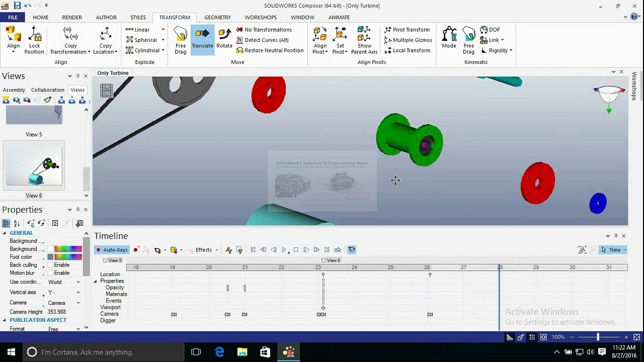This screenshot has height=362, width=644.
Task: Open the Spherical explode dropdown
Action: coord(163,40)
